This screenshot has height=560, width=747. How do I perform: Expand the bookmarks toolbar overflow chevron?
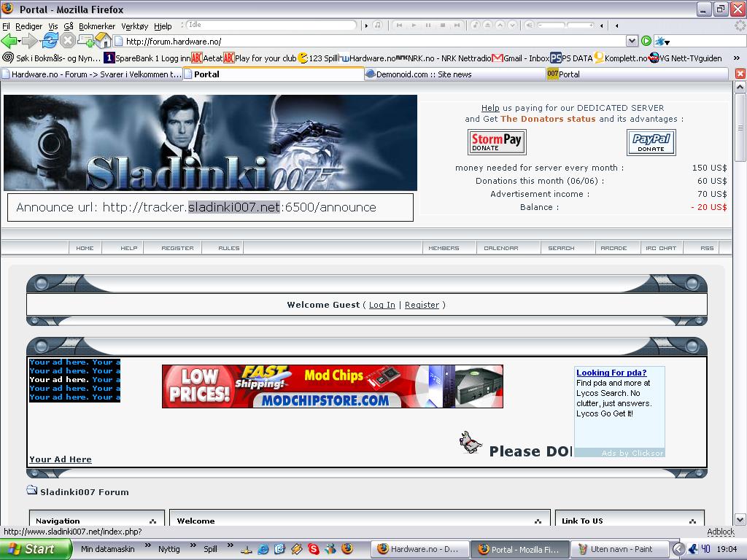tap(737, 58)
